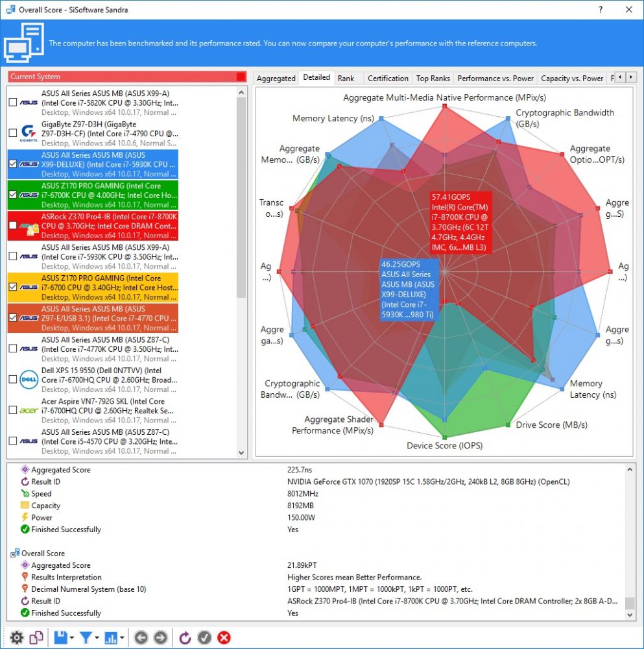This screenshot has height=649, width=644.
Task: Click the Aggregated Score 21.89kPT value
Action: (302, 565)
